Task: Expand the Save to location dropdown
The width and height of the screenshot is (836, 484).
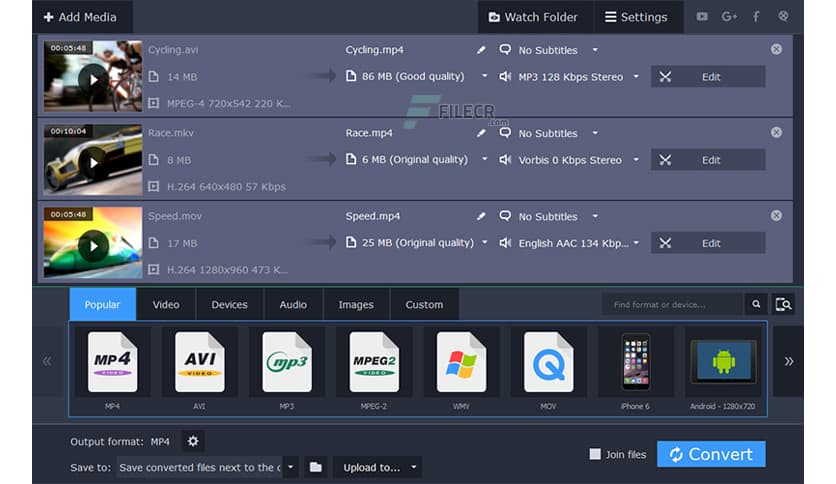Action: (x=291, y=467)
